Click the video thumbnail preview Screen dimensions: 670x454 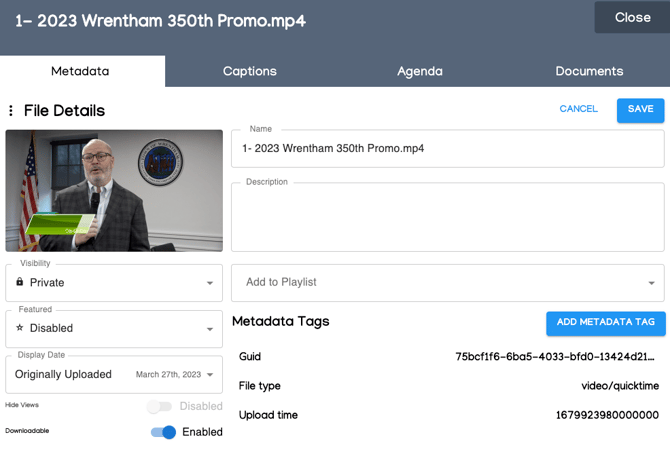(x=114, y=190)
